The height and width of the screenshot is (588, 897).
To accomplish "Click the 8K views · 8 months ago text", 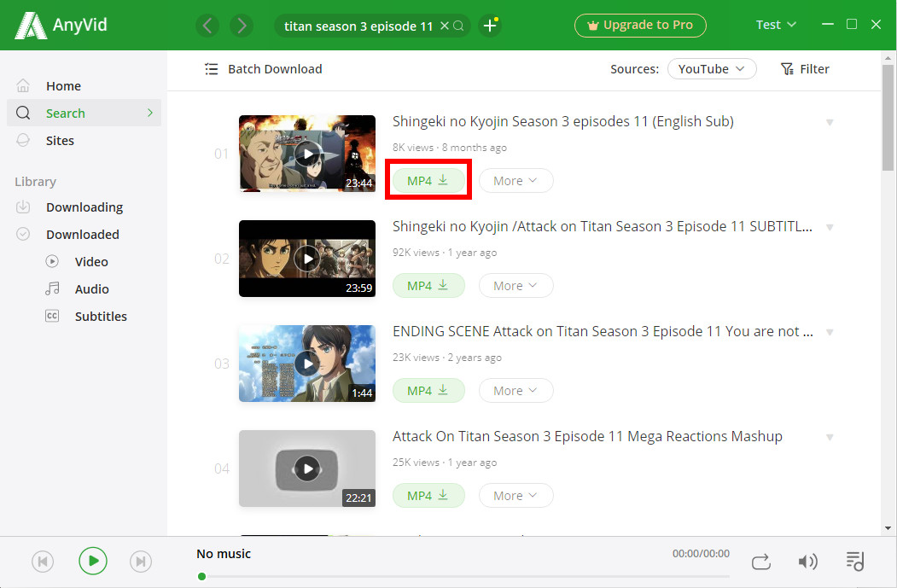I will point(450,148).
